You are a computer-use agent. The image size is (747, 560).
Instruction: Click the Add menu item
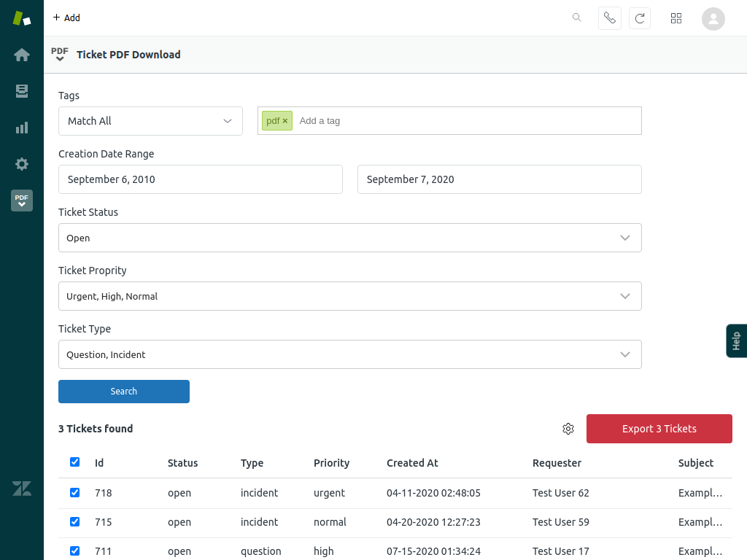[x=66, y=17]
